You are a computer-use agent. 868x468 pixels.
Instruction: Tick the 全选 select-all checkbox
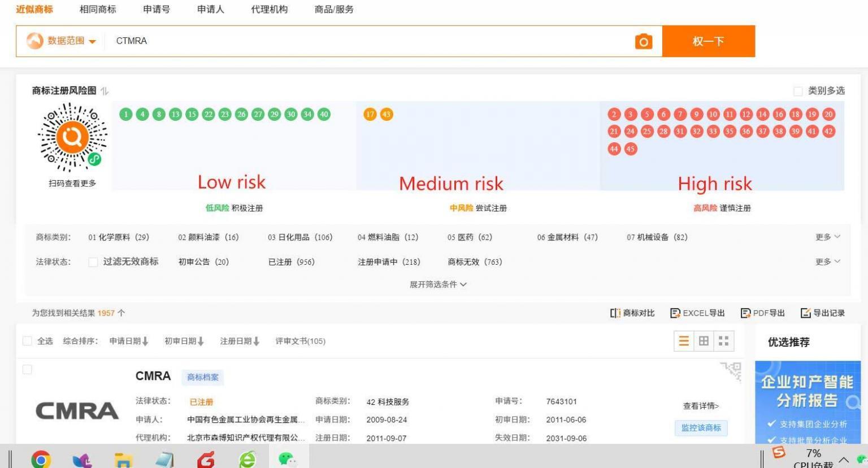click(27, 341)
